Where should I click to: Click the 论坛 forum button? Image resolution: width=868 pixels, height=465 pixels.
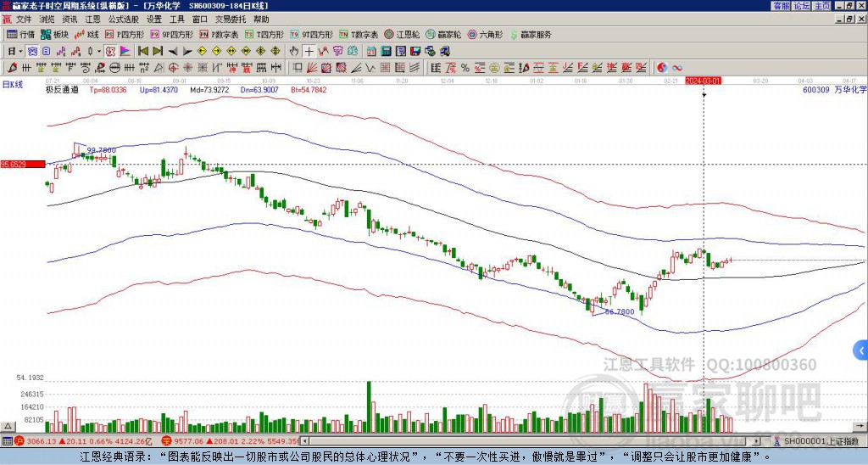[x=802, y=6]
